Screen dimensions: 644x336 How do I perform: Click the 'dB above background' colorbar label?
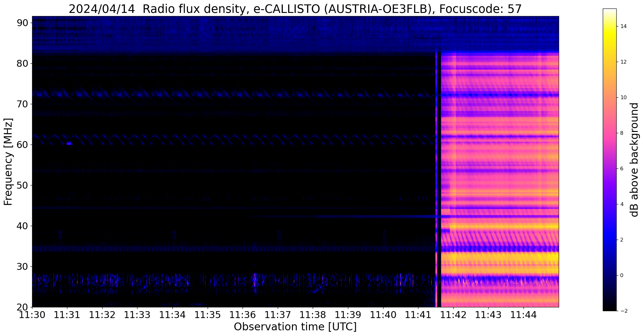click(635, 160)
